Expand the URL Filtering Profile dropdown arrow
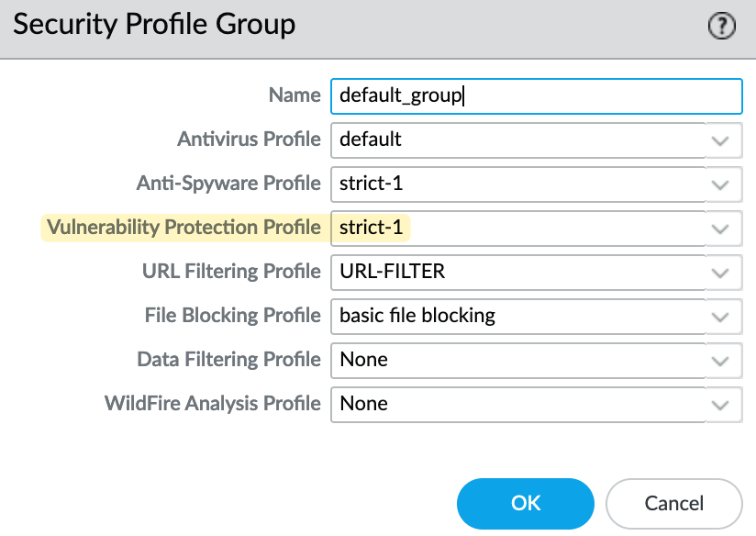The image size is (756, 536). [x=720, y=272]
